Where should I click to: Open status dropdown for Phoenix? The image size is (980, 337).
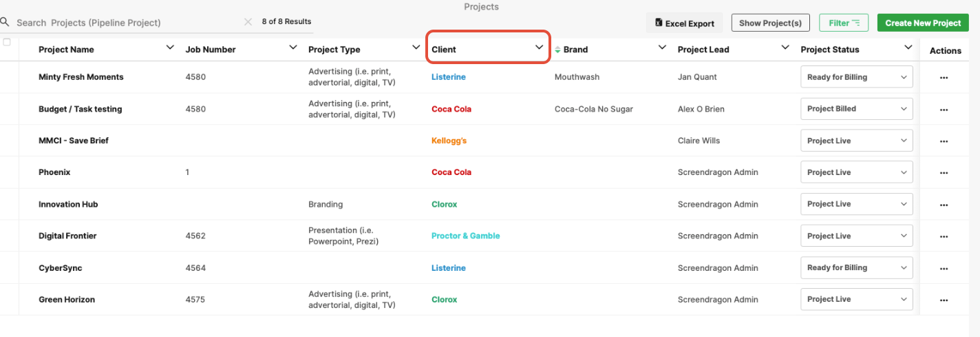tap(857, 172)
